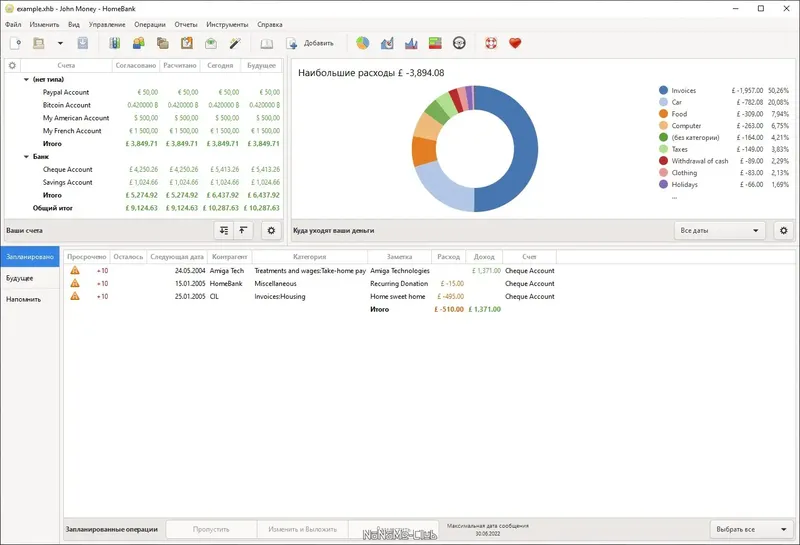Collapse the (нет типа) account group
The height and width of the screenshot is (545, 800).
pyautogui.click(x=26, y=80)
